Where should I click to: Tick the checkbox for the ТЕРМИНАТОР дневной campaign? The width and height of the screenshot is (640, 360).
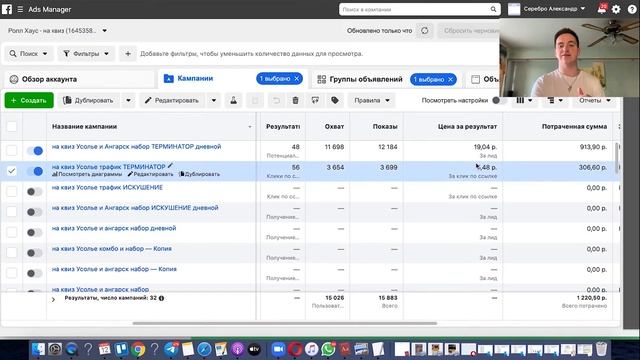(x=11, y=151)
